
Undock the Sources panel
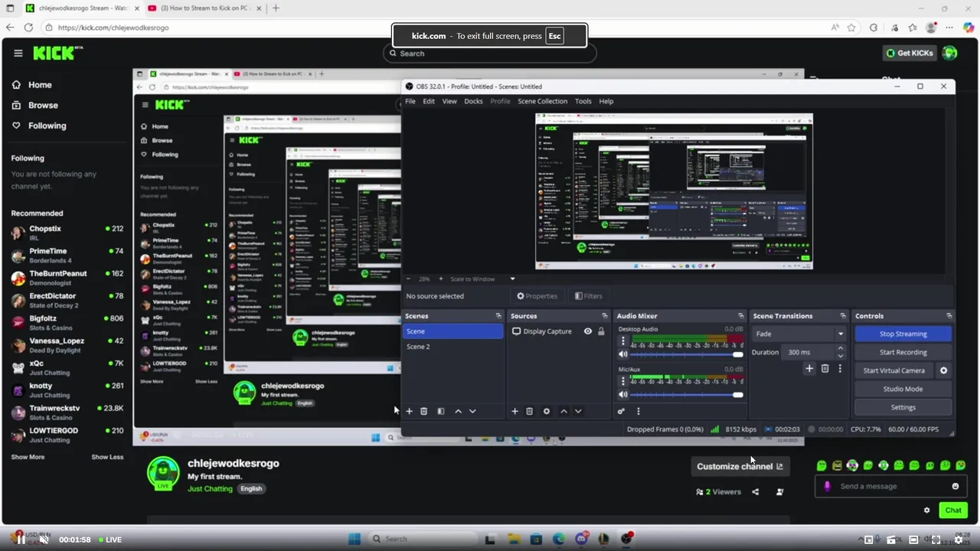click(x=604, y=316)
